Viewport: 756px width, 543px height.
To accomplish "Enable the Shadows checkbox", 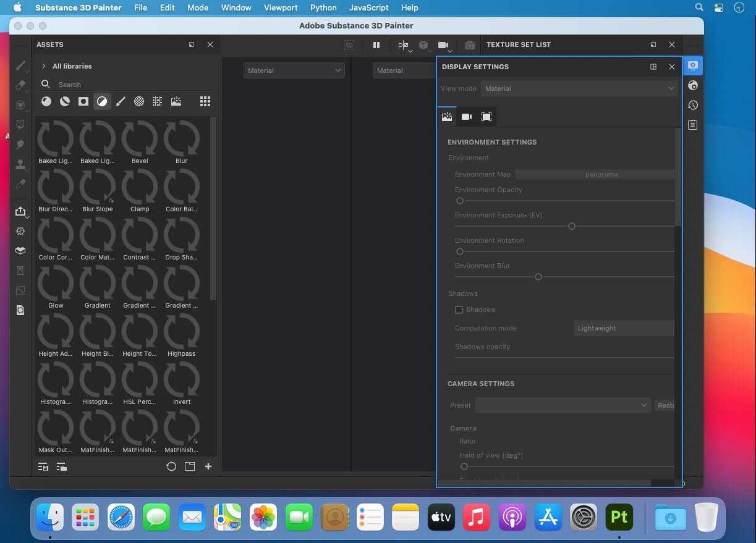I will (459, 309).
